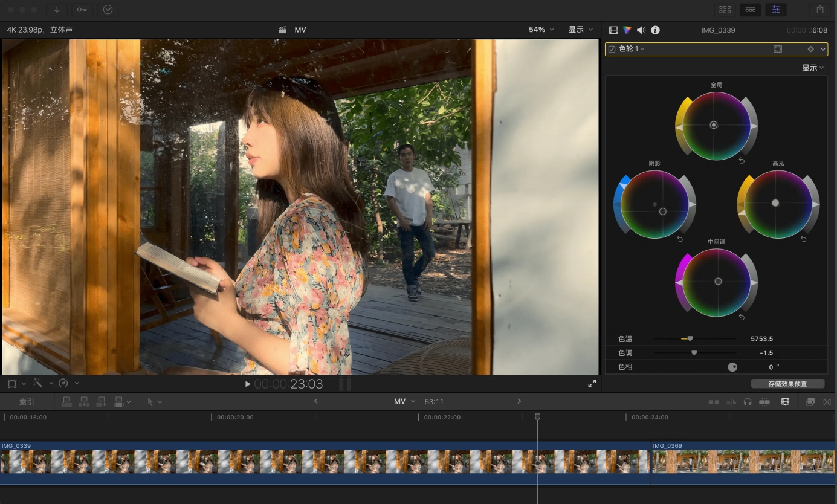Select the IMG_0369 clip in timeline
Viewport: 837px width, 504px height.
pos(744,463)
